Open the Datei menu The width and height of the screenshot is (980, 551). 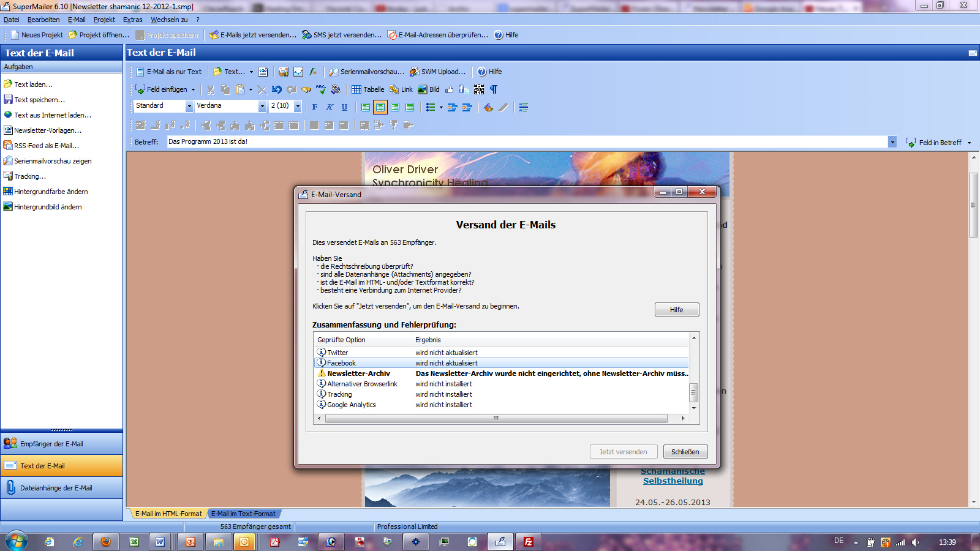pyautogui.click(x=11, y=20)
